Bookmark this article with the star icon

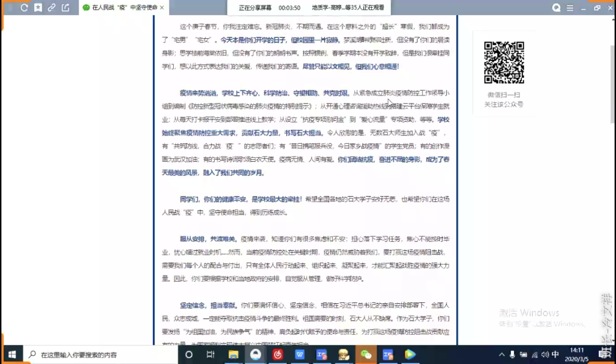click(x=38, y=8)
